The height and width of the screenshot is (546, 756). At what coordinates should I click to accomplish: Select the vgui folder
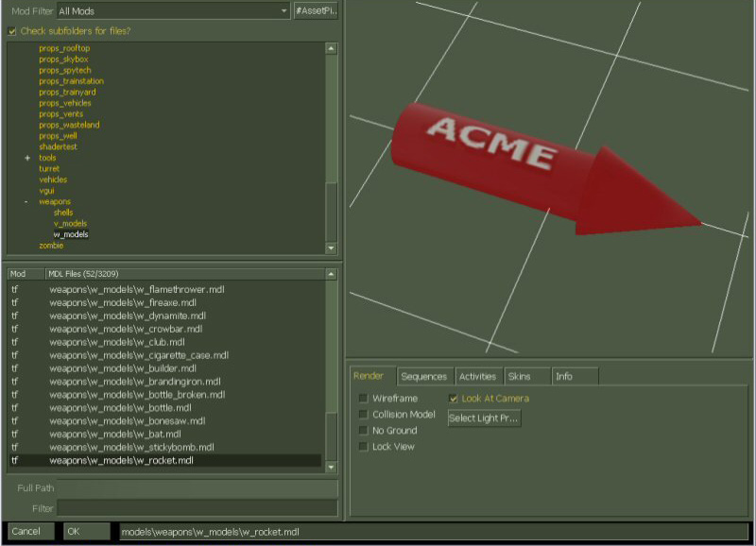click(46, 191)
